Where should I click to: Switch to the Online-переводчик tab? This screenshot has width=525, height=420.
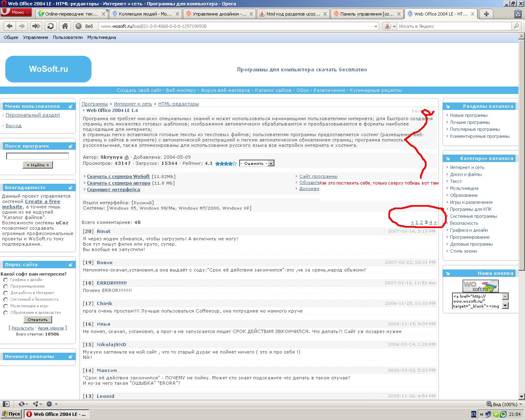71,14
